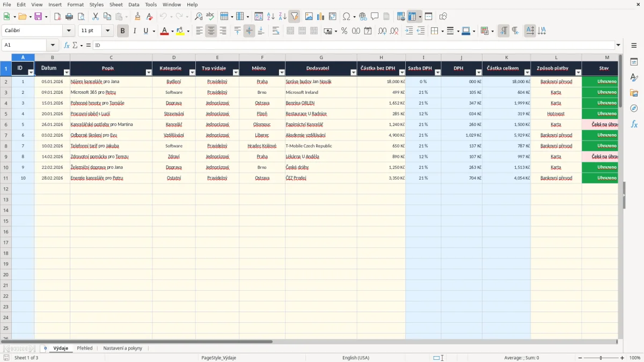Cut the selection with the scissors icon
The image size is (644, 362).
pos(96,17)
